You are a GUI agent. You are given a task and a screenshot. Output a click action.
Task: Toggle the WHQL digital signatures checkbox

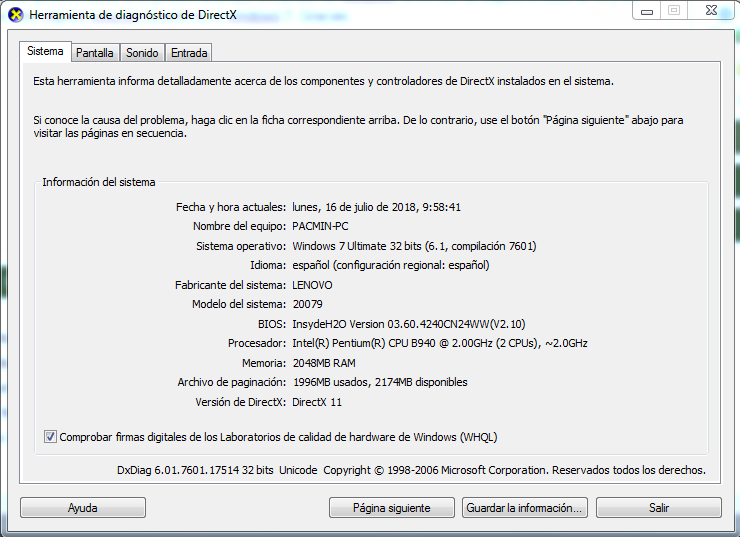[50, 437]
